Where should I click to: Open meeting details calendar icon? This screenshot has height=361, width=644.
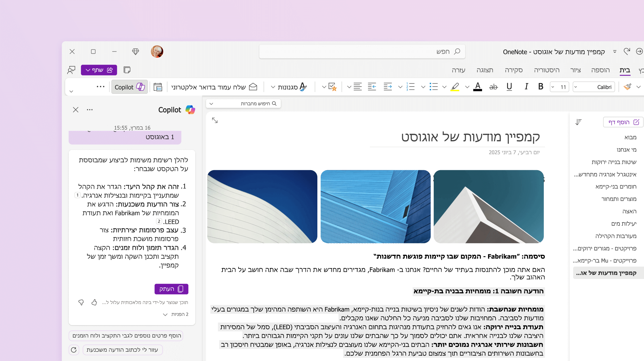[158, 87]
